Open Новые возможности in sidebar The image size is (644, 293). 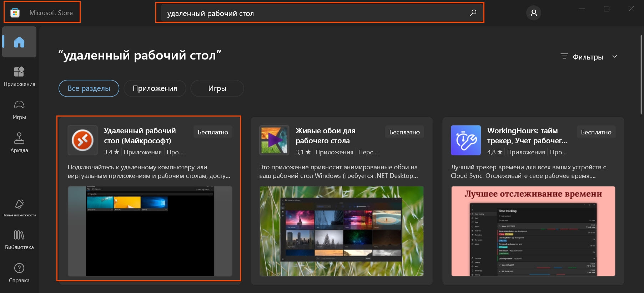(x=19, y=207)
